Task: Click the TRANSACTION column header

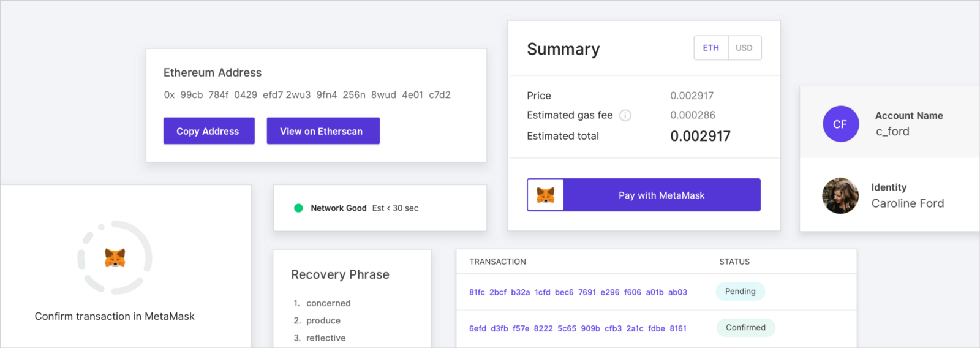Action: [x=497, y=262]
